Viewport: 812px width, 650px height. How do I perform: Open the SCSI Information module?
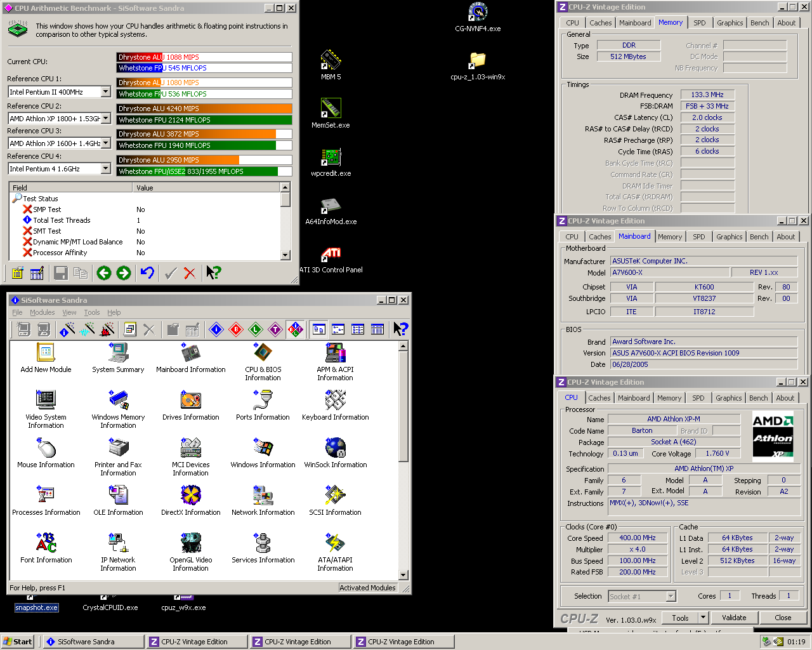pyautogui.click(x=336, y=501)
